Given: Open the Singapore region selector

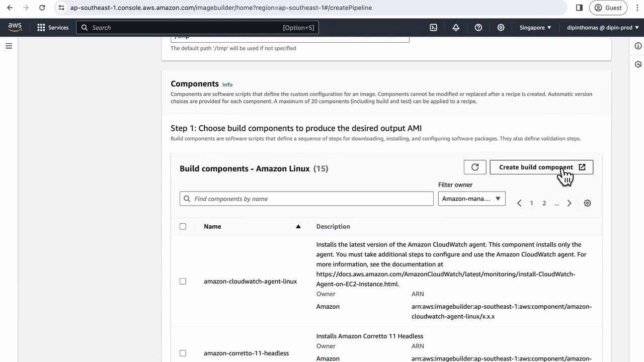Looking at the screenshot, I should coord(535,28).
